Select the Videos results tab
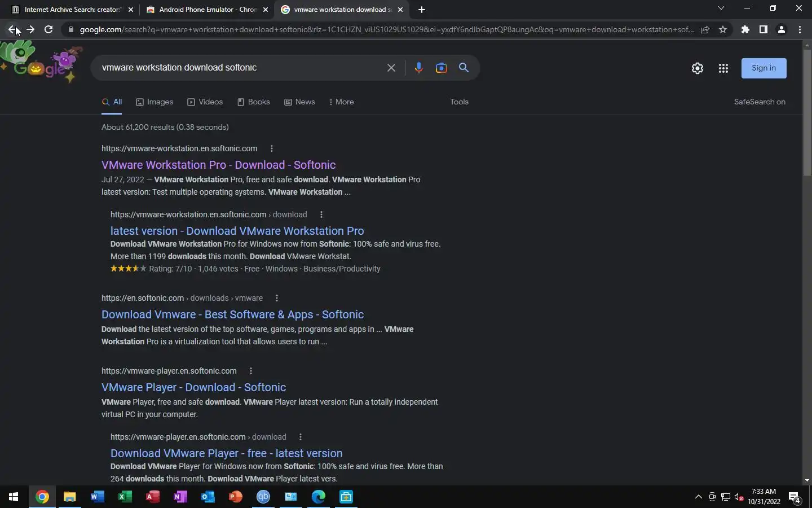812x508 pixels. [205, 102]
